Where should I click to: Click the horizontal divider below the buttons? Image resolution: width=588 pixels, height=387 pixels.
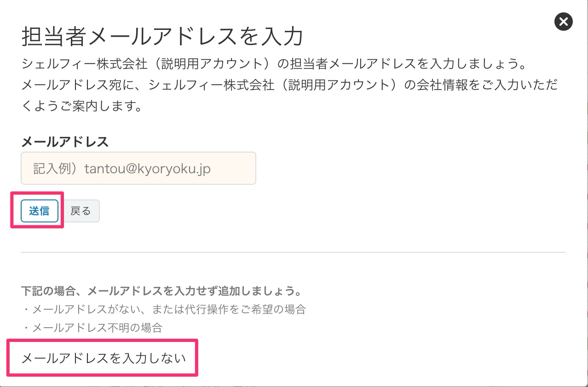293,252
